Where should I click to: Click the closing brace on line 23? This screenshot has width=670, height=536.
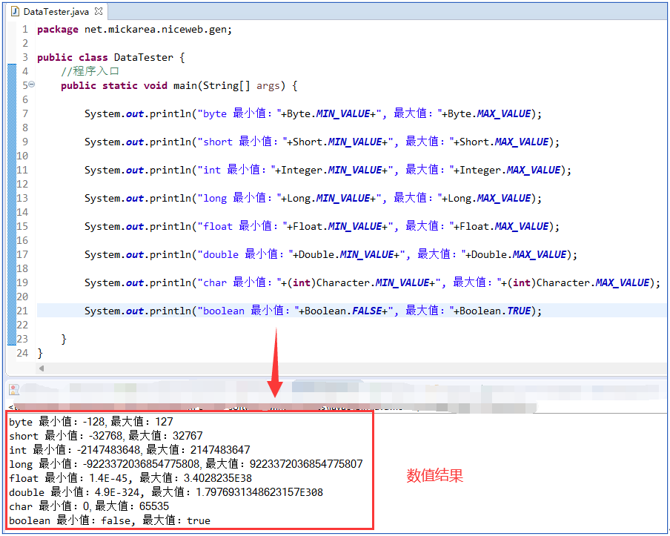pos(64,339)
